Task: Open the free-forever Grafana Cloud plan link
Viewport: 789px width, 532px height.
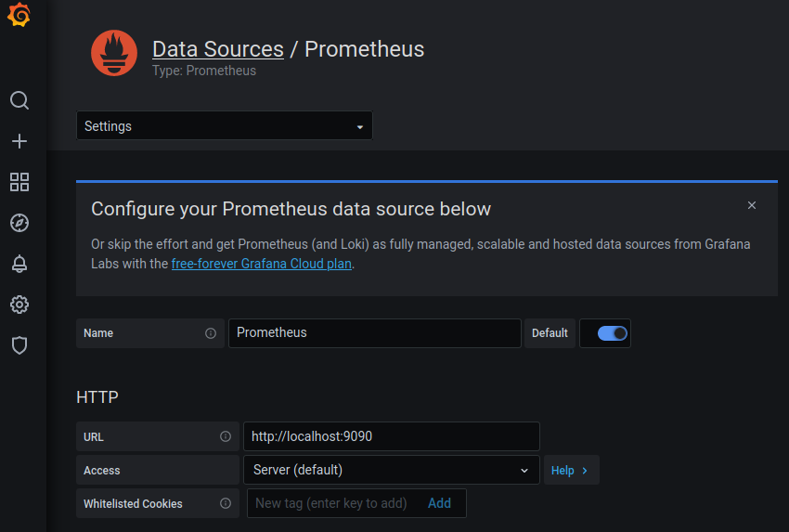Action: (x=261, y=264)
